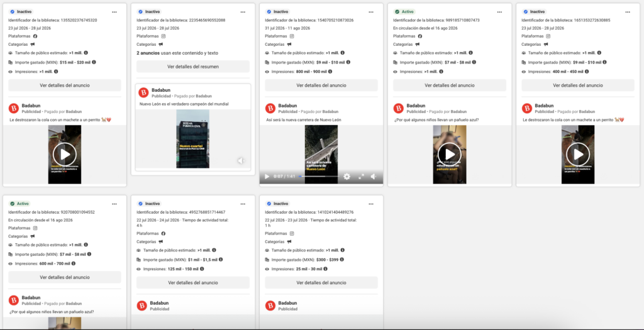
Task: Click Badabun avatar in ad 1540705210873026
Action: tap(270, 108)
